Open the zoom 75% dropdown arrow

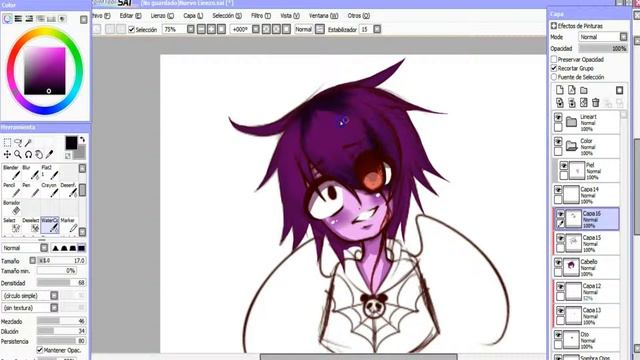[191, 29]
